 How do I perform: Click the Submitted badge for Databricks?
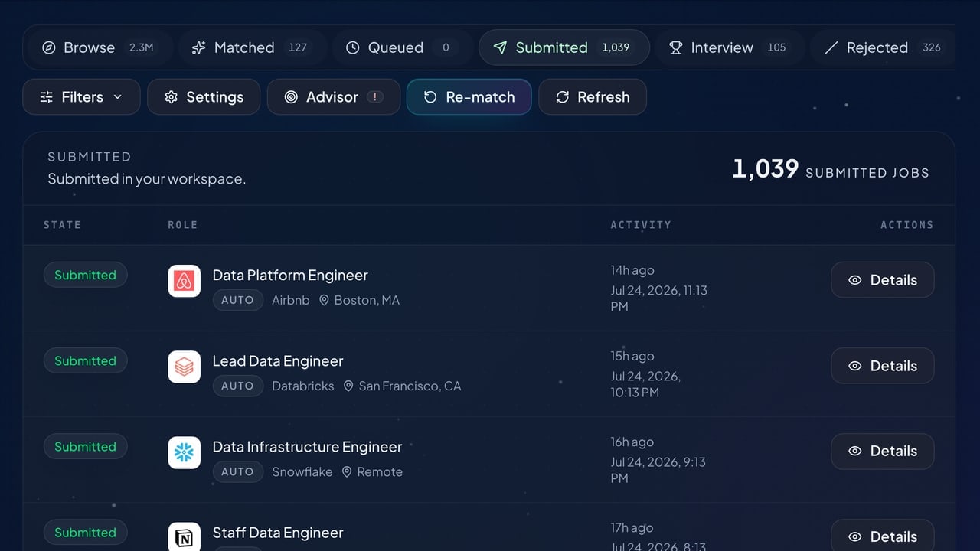click(x=85, y=360)
